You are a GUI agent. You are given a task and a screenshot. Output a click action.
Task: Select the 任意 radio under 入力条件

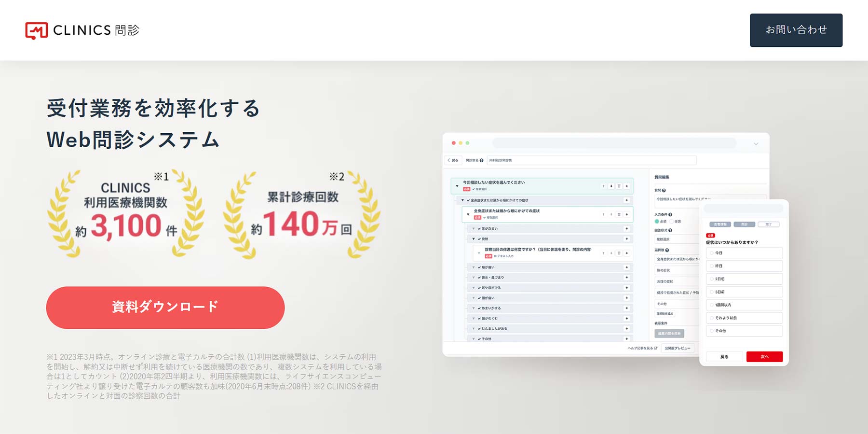tap(672, 222)
